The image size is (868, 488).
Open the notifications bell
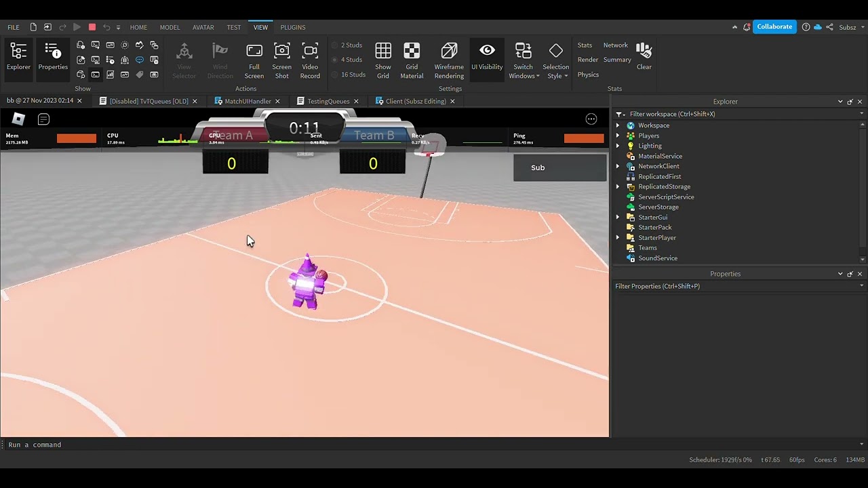(747, 27)
